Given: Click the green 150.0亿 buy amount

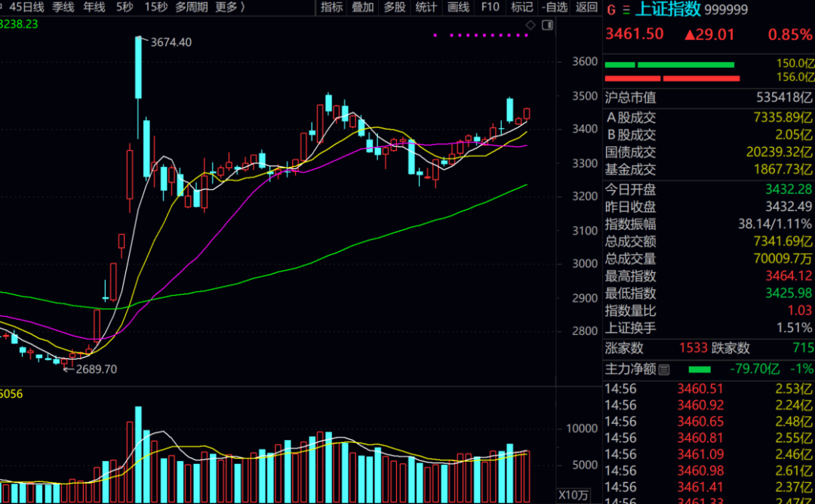Looking at the screenshot, I should point(794,63).
